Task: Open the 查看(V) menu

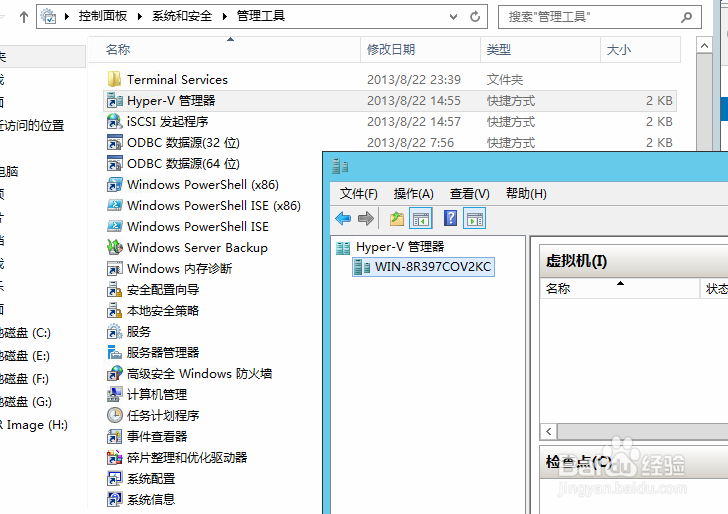Action: click(469, 194)
